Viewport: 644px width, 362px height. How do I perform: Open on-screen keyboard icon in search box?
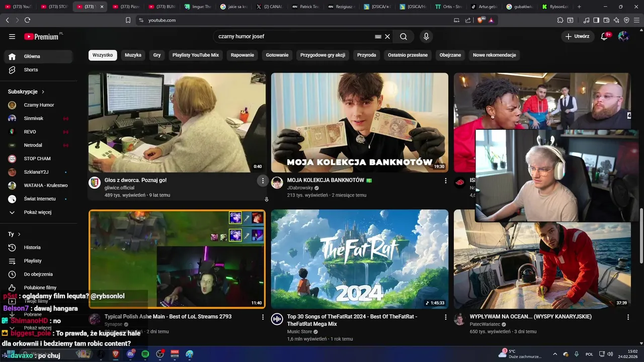click(x=378, y=37)
